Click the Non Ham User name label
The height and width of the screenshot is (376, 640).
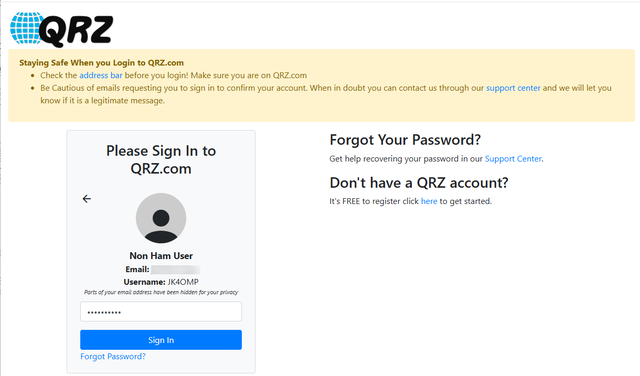[x=161, y=256]
